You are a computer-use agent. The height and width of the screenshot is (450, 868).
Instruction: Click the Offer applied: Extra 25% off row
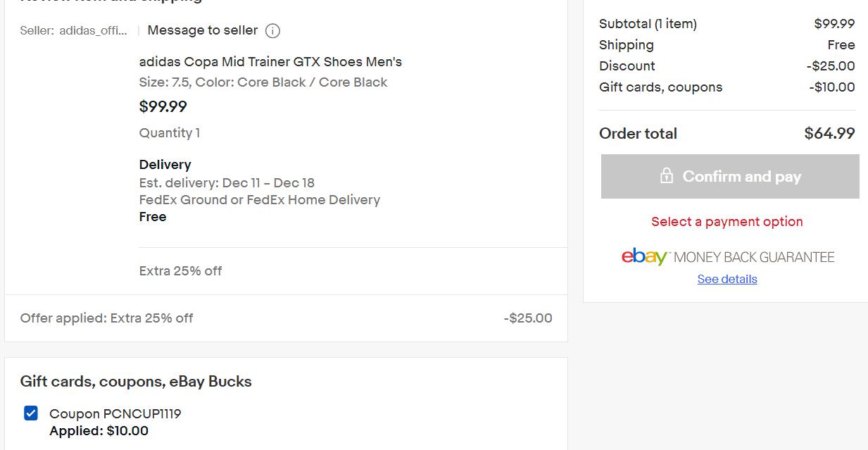(x=286, y=318)
